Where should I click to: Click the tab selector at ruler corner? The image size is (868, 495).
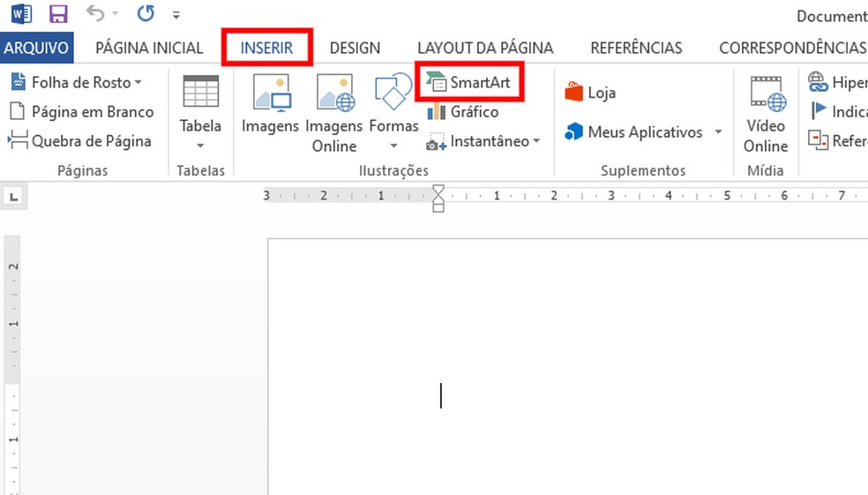click(13, 197)
